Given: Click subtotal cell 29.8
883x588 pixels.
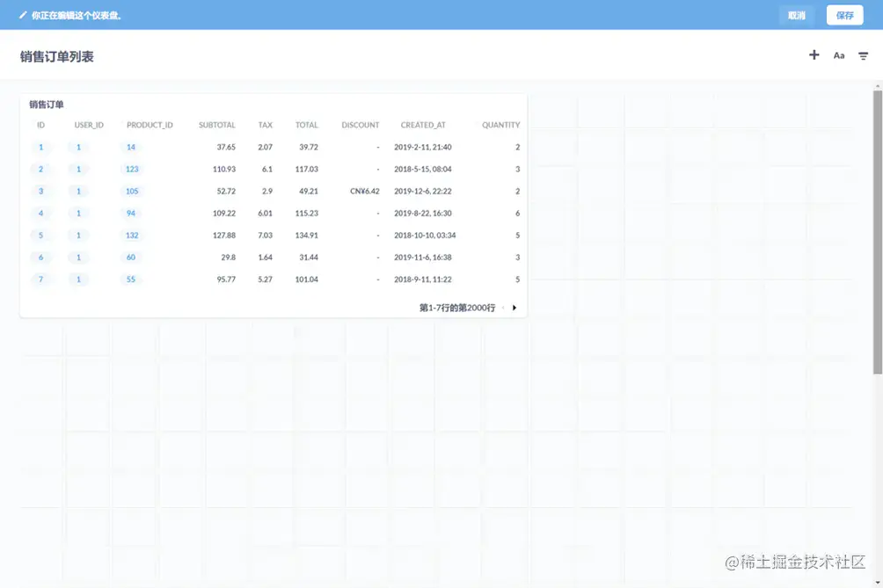Looking at the screenshot, I should point(228,258).
